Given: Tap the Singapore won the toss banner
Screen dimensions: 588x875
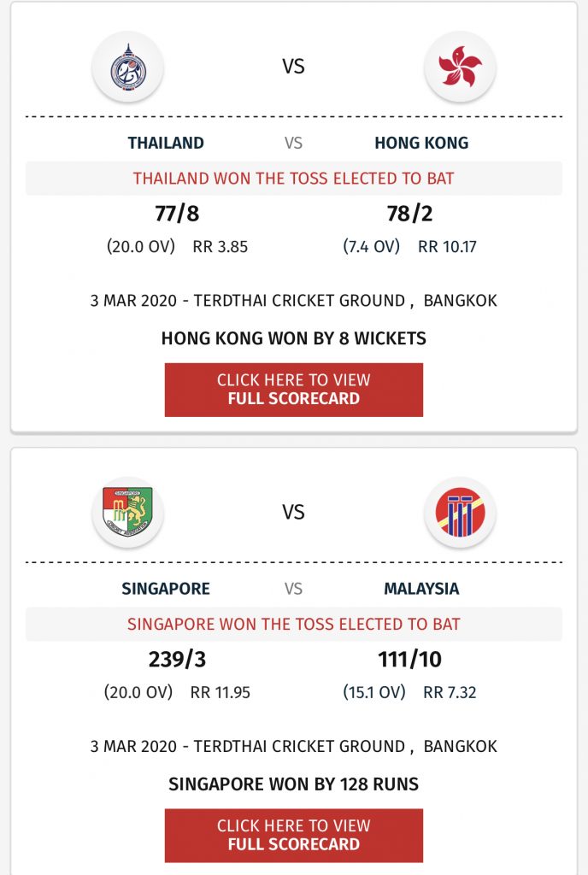Looking at the screenshot, I should [293, 624].
